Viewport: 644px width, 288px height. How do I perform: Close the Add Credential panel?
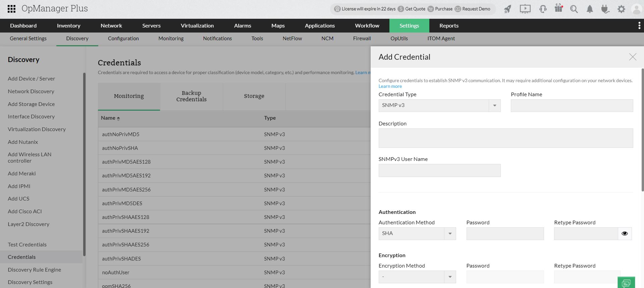click(632, 57)
